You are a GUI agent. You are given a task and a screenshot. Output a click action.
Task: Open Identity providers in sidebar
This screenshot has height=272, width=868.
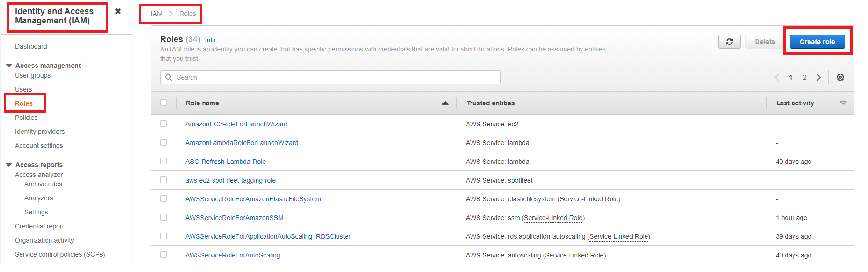pyautogui.click(x=40, y=132)
